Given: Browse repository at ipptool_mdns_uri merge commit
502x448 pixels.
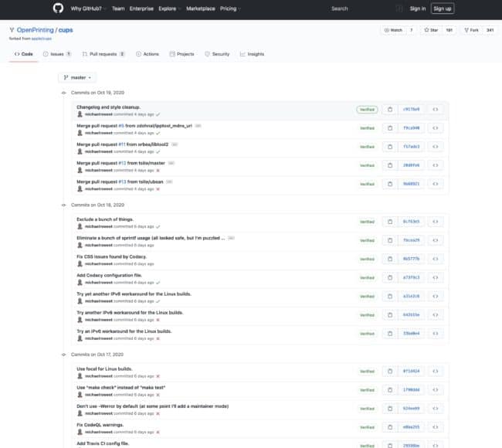Looking at the screenshot, I should coord(436,128).
